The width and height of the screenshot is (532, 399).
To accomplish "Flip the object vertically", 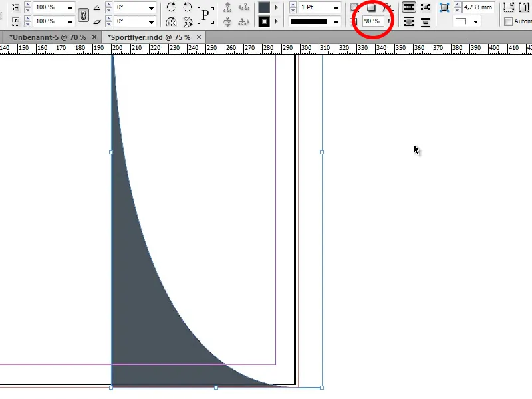I will (188, 22).
